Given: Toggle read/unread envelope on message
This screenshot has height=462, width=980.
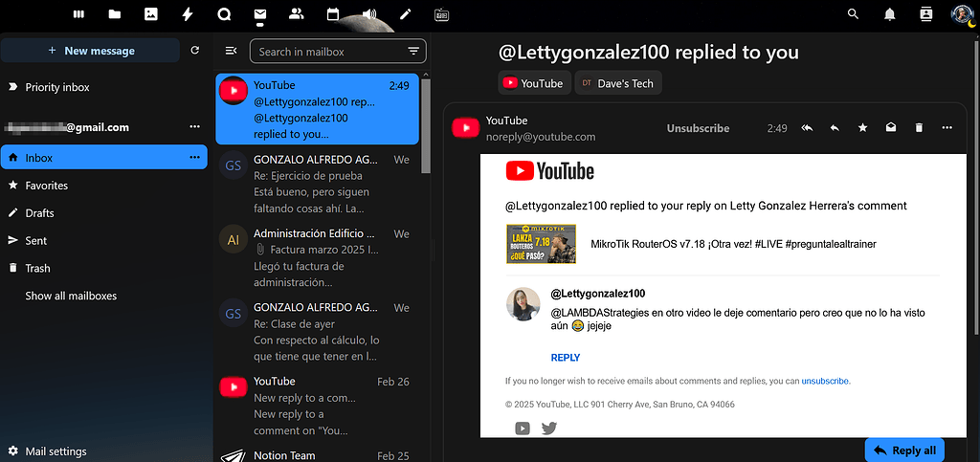Looking at the screenshot, I should [x=891, y=128].
